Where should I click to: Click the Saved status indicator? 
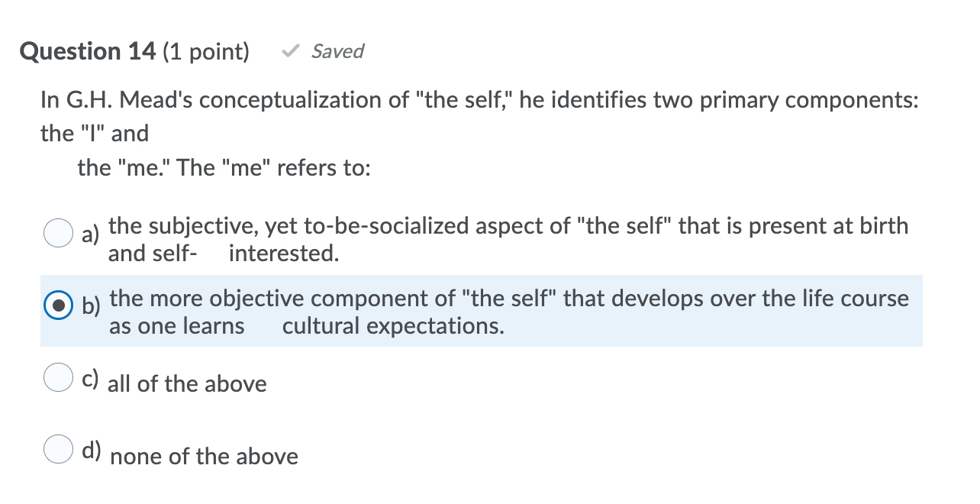[337, 51]
